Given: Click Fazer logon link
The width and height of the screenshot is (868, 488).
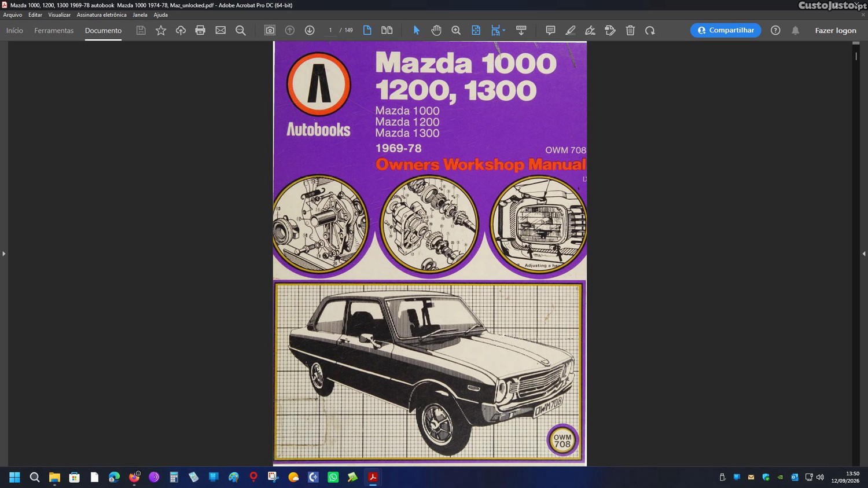Looking at the screenshot, I should tap(836, 31).
